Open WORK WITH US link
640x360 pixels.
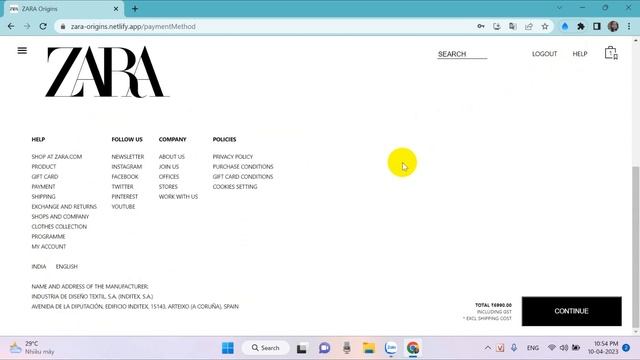(178, 197)
